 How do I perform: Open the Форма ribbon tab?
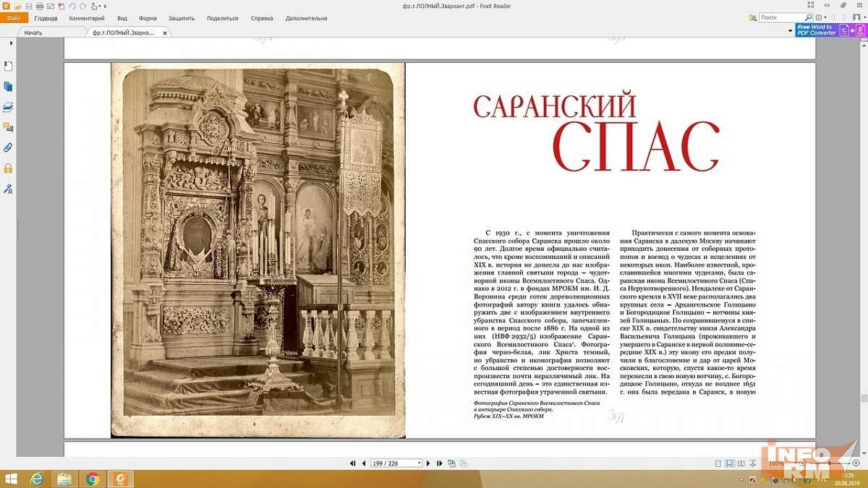(x=148, y=18)
